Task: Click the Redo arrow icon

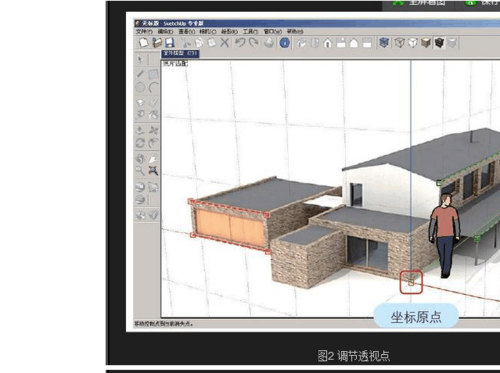Action: 254,43
